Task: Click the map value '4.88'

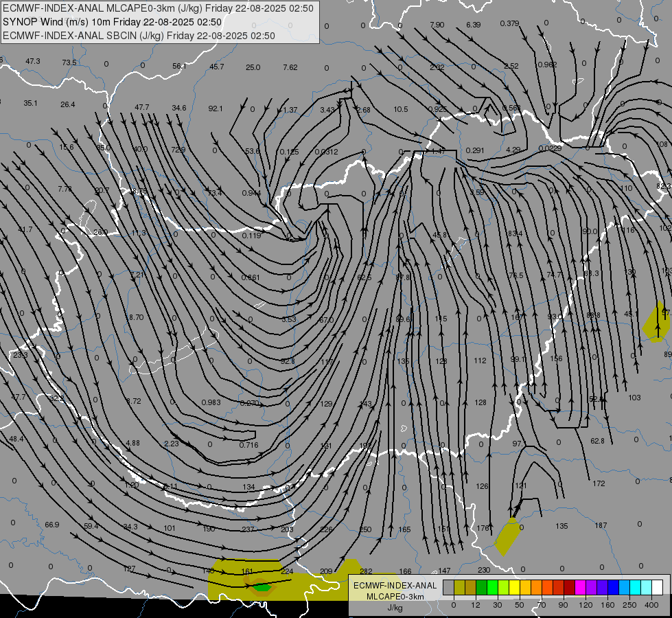Action: (x=132, y=443)
